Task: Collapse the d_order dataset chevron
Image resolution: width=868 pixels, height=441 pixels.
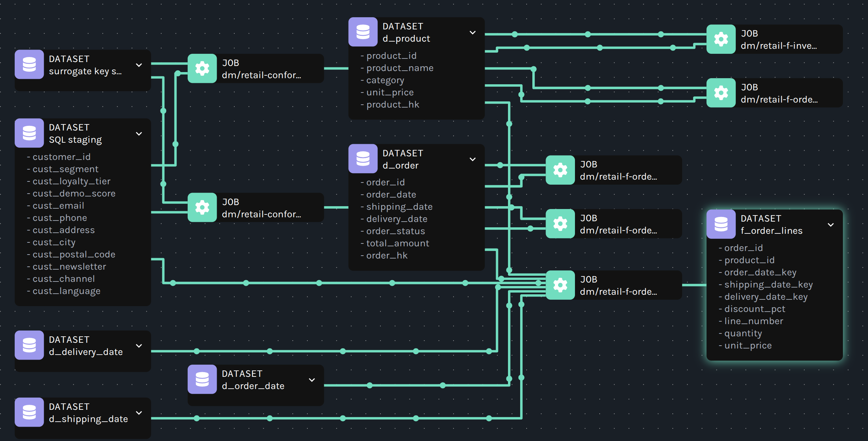Action: pyautogui.click(x=473, y=159)
